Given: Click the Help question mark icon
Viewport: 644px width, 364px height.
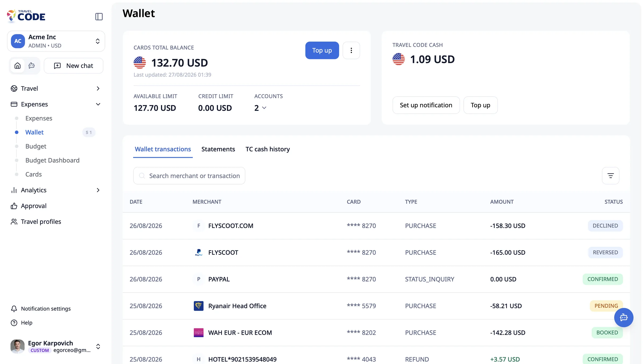Looking at the screenshot, I should point(14,323).
